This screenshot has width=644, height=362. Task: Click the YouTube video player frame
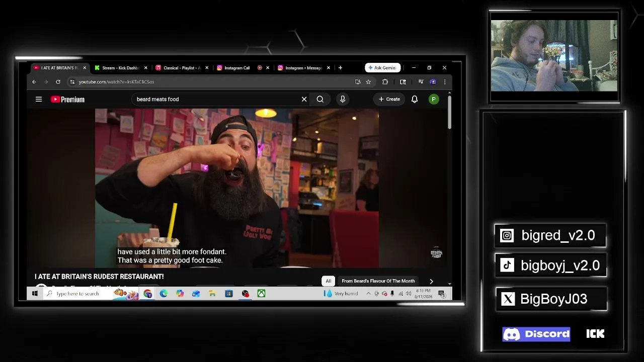(237, 188)
